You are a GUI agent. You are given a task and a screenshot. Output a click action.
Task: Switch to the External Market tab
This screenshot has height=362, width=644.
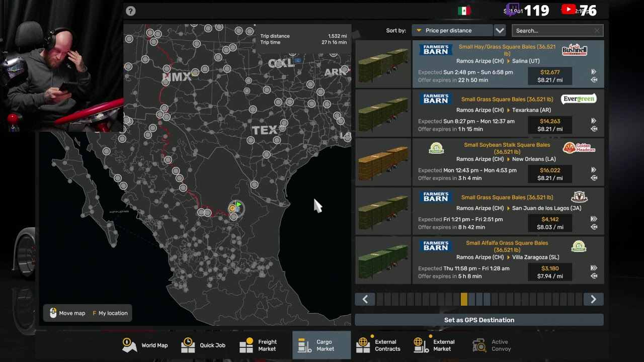click(x=434, y=345)
